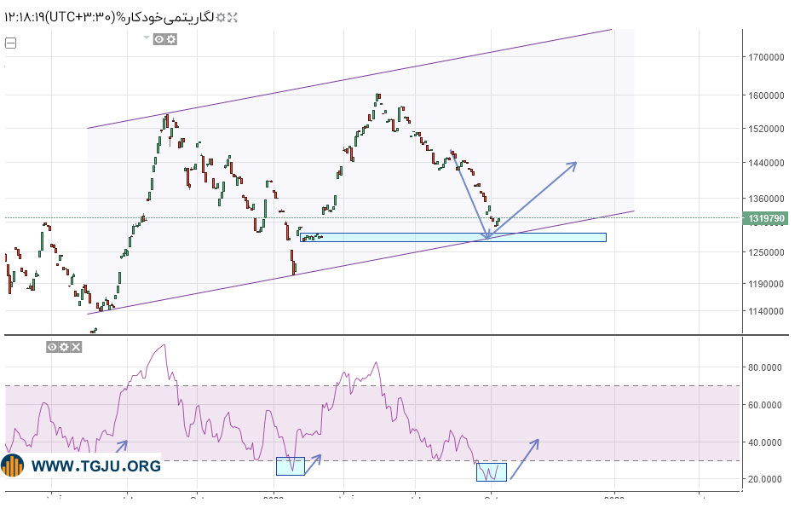Click the 60.0000 indicator axis value
Image resolution: width=812 pixels, height=520 pixels.
[765, 406]
